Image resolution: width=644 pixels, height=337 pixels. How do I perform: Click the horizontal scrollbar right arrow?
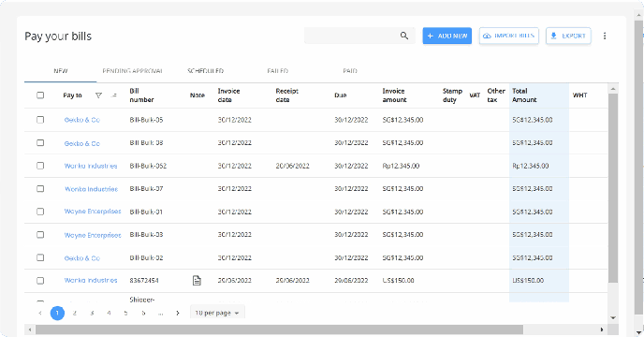click(x=602, y=330)
